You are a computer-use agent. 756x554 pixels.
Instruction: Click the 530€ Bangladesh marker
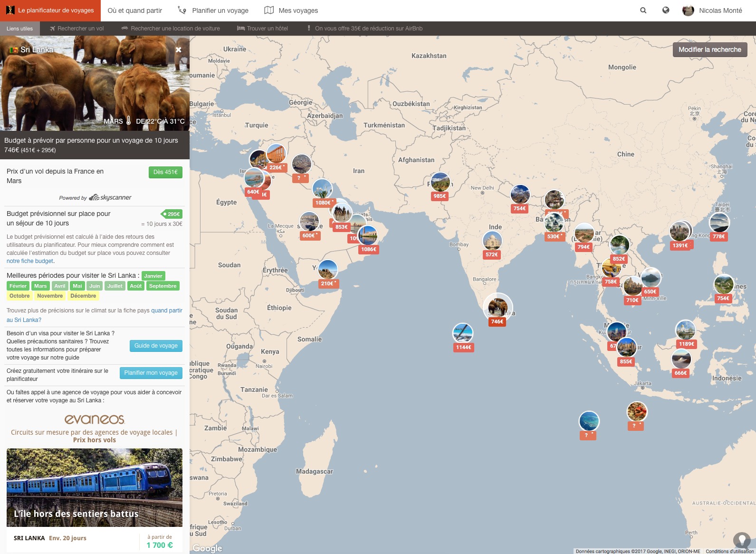tap(554, 226)
